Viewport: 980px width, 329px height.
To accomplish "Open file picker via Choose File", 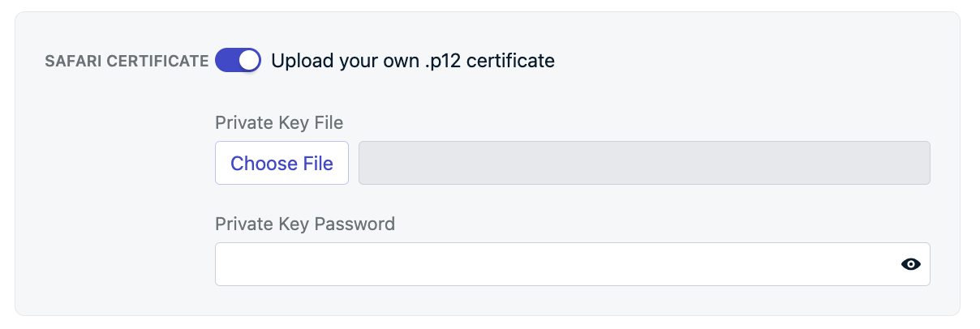I will click(282, 163).
